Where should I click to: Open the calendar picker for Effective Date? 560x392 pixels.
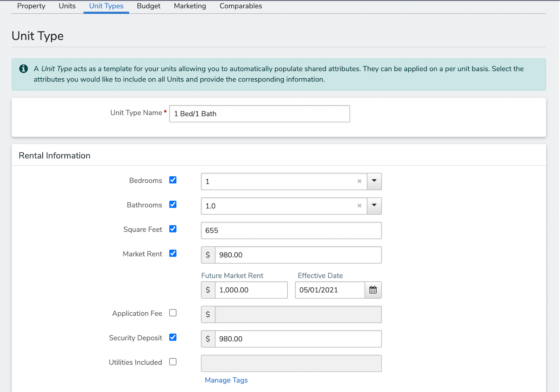373,290
